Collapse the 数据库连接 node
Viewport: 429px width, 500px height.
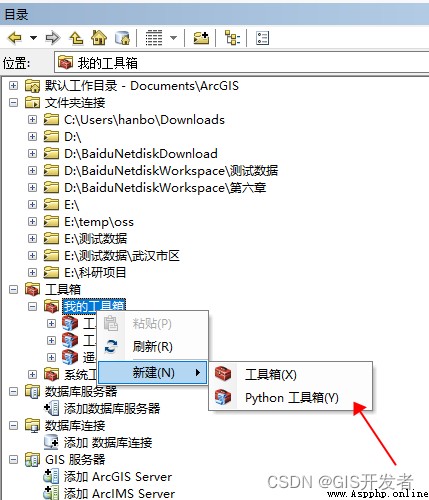click(13, 425)
